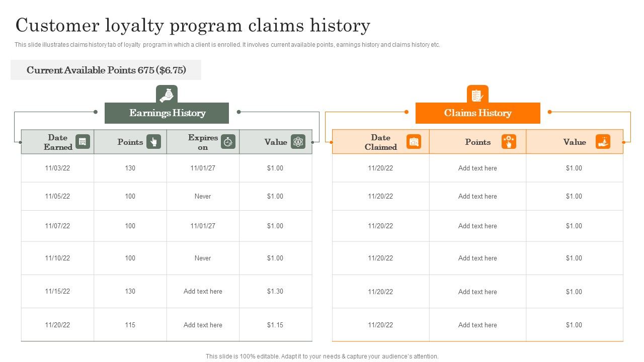Select the clock icon beside Expires on

[228, 142]
